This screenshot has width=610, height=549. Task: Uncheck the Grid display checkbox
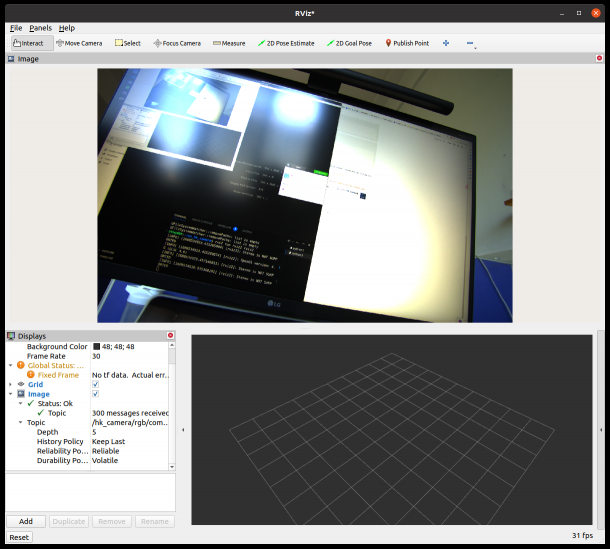pyautogui.click(x=96, y=384)
